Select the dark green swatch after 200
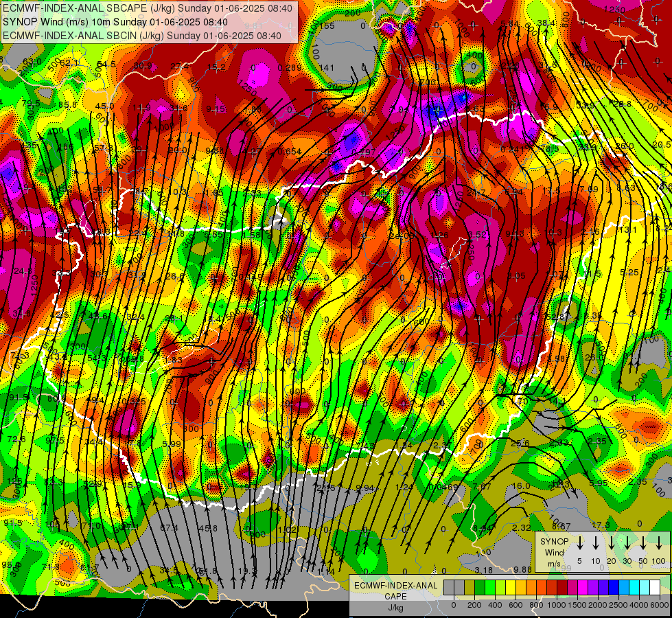672x618 pixels. (x=480, y=588)
